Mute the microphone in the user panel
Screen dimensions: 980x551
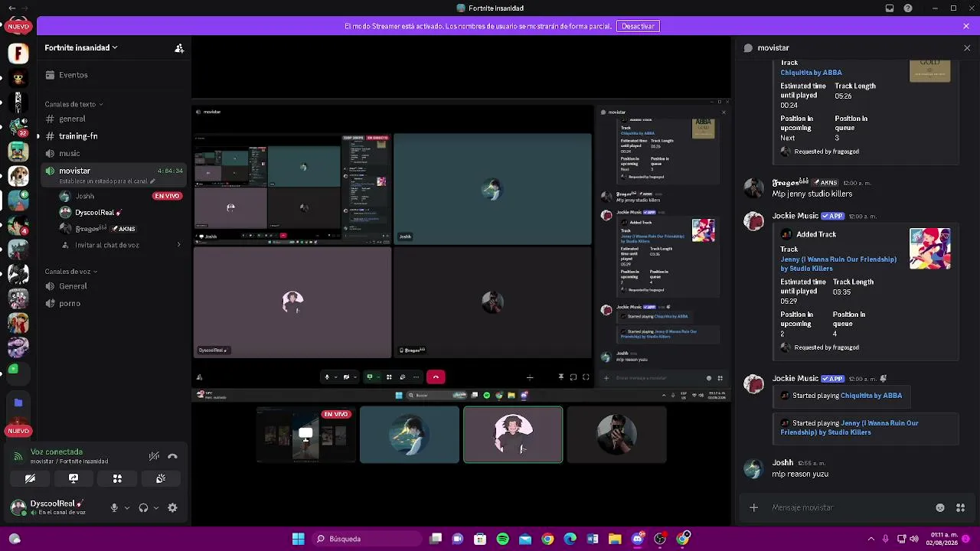pyautogui.click(x=114, y=507)
